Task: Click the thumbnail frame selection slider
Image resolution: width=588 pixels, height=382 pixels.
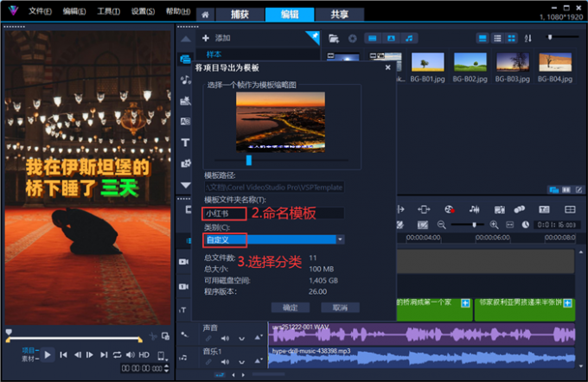Action: [x=249, y=160]
